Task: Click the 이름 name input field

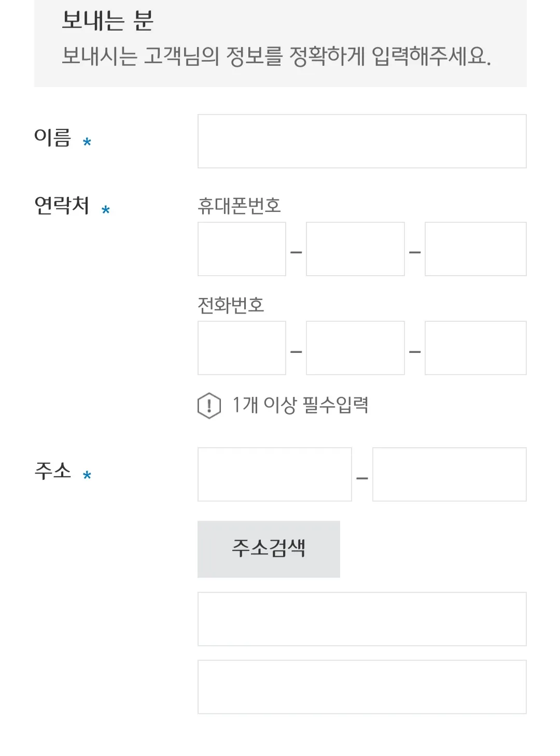Action: click(361, 141)
